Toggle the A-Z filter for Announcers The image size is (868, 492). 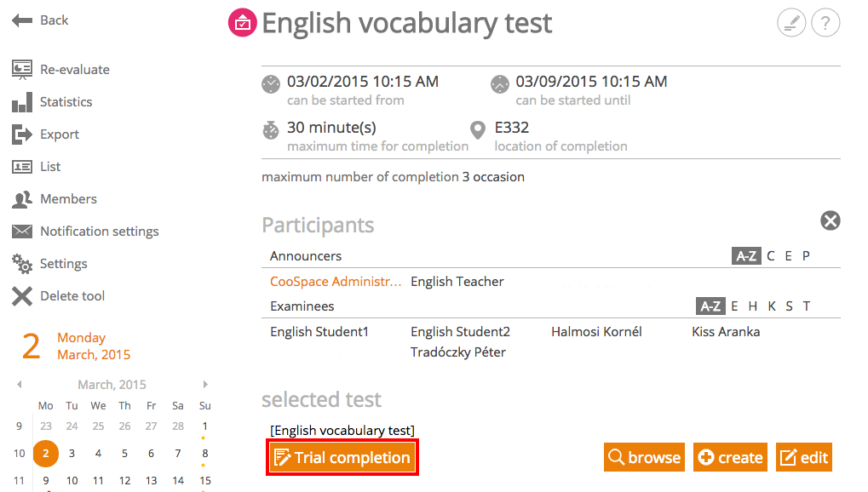point(746,256)
